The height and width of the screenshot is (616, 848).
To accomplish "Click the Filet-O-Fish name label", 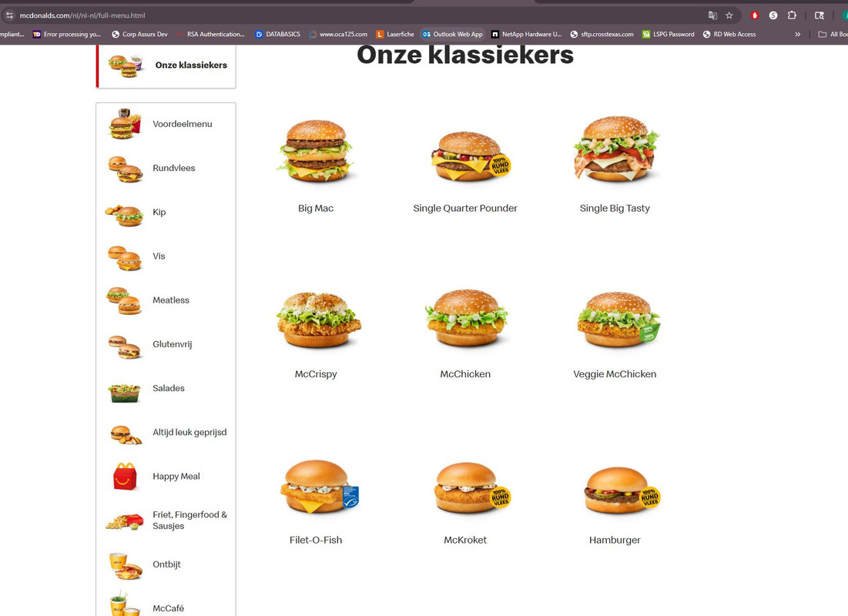I will (x=316, y=541).
